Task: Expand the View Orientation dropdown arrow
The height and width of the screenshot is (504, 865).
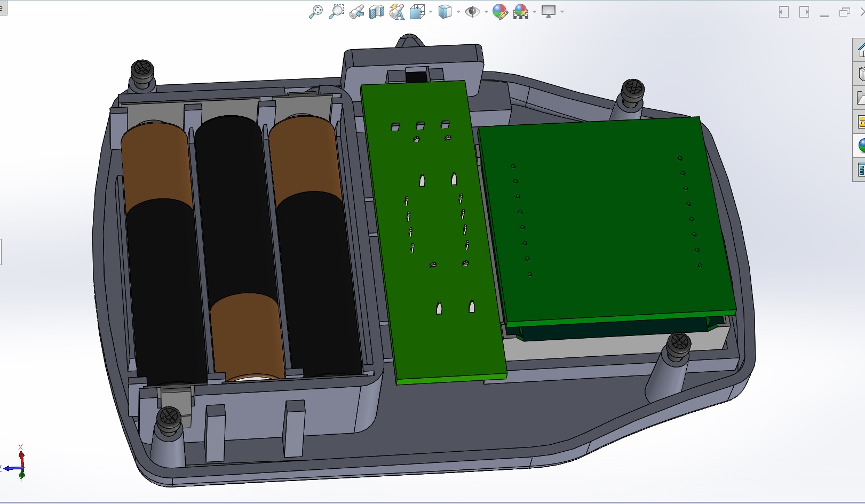Action: pos(431,12)
